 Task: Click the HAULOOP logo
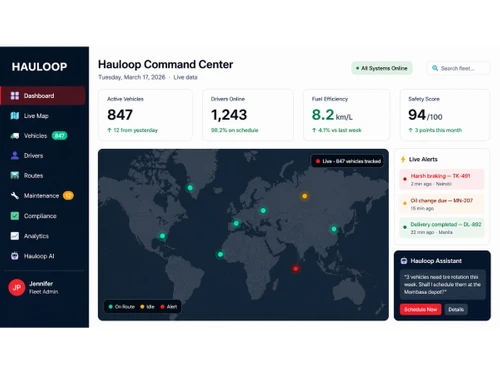(39, 67)
